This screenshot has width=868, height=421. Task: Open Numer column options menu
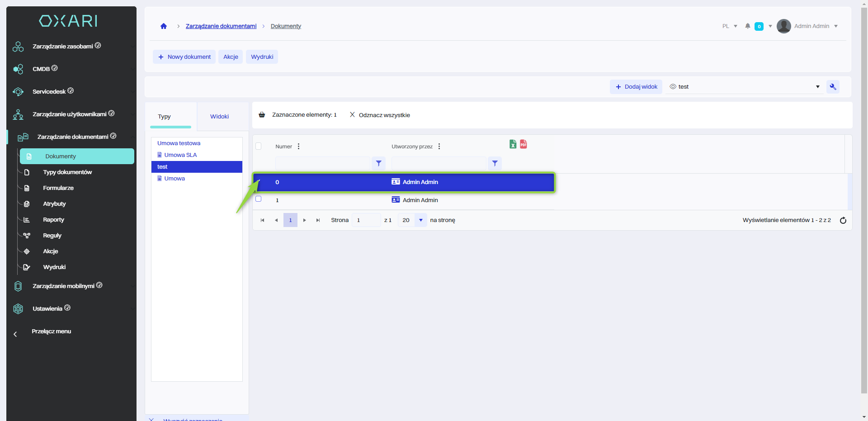coord(298,147)
